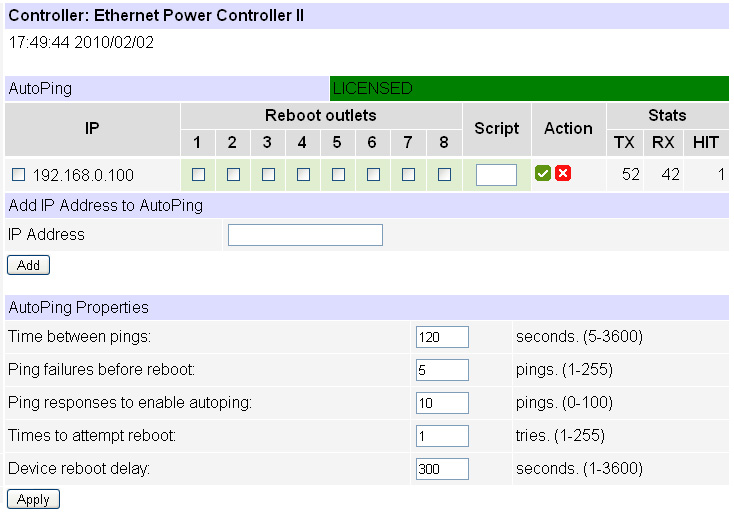This screenshot has height=512, width=734.
Task: Click Times to attempt reboot field
Action: coord(442,436)
